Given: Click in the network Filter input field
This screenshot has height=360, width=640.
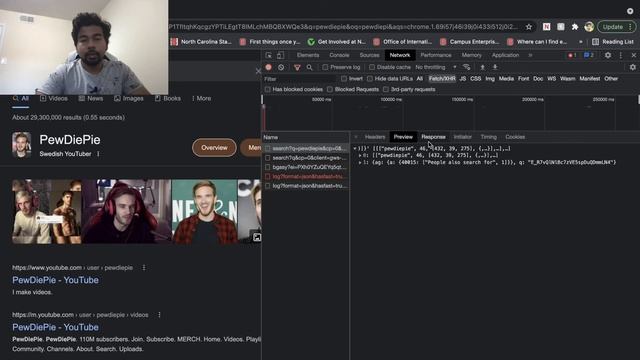Looking at the screenshot, I should [299, 79].
